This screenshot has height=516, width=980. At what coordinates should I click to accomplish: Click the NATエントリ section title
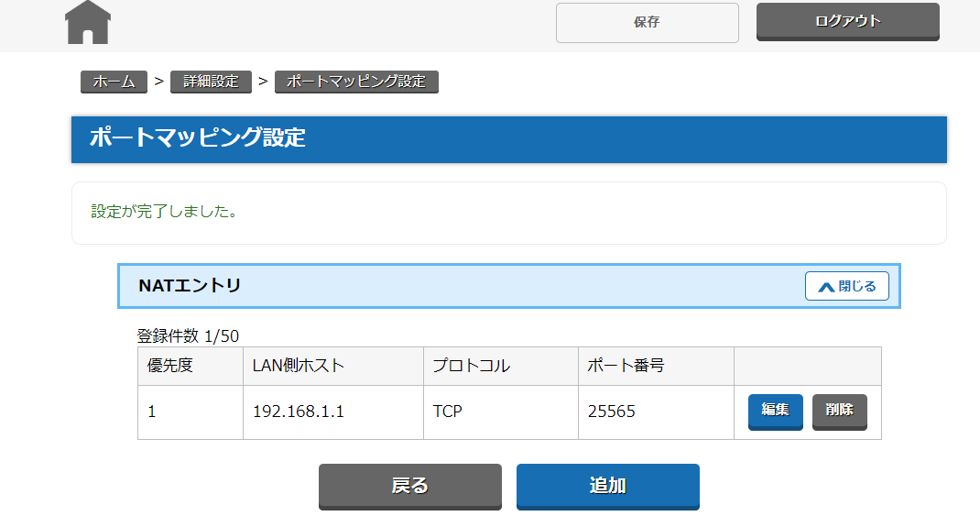190,285
